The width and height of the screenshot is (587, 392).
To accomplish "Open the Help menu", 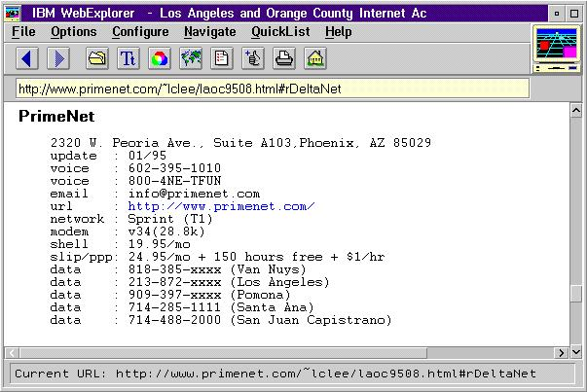I will pos(339,32).
